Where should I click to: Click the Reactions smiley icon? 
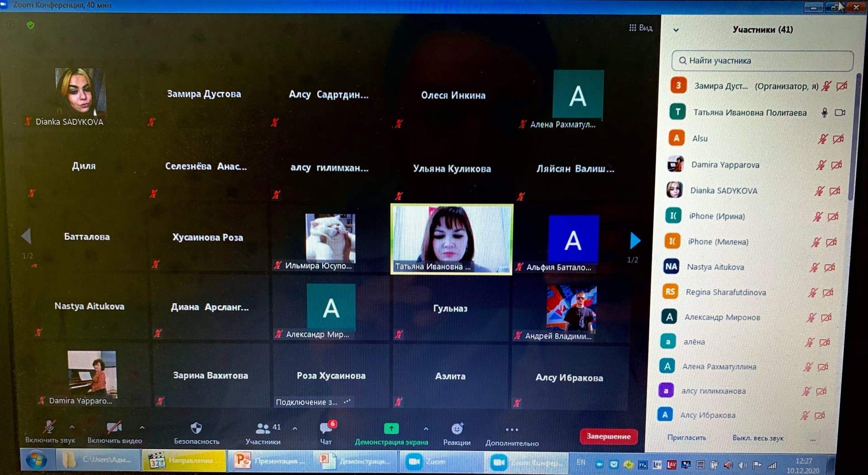click(x=457, y=428)
